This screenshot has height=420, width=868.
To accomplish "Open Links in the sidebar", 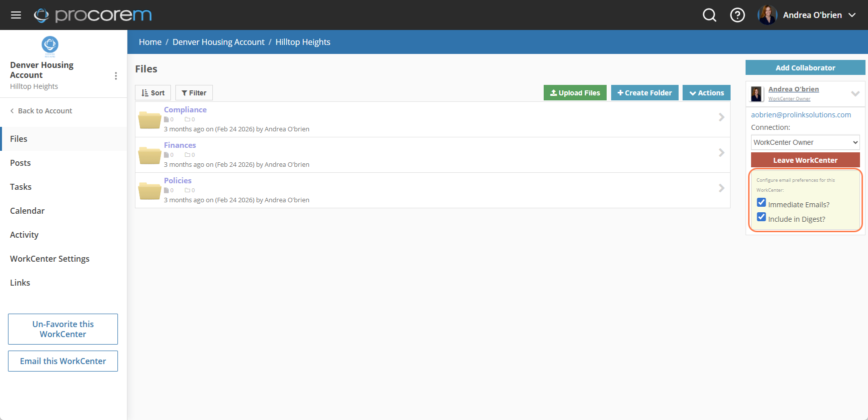I will click(x=63, y=283).
